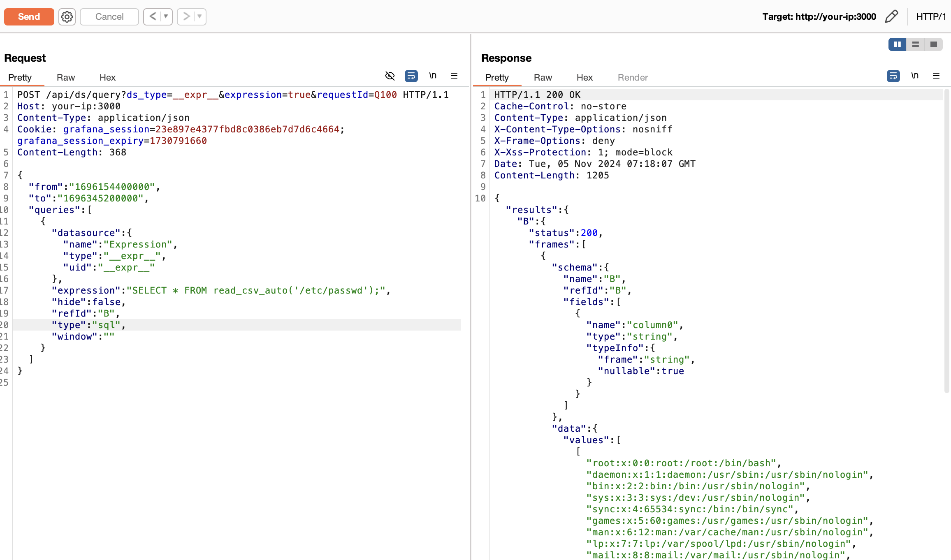Click the Cancel button

[x=109, y=17]
